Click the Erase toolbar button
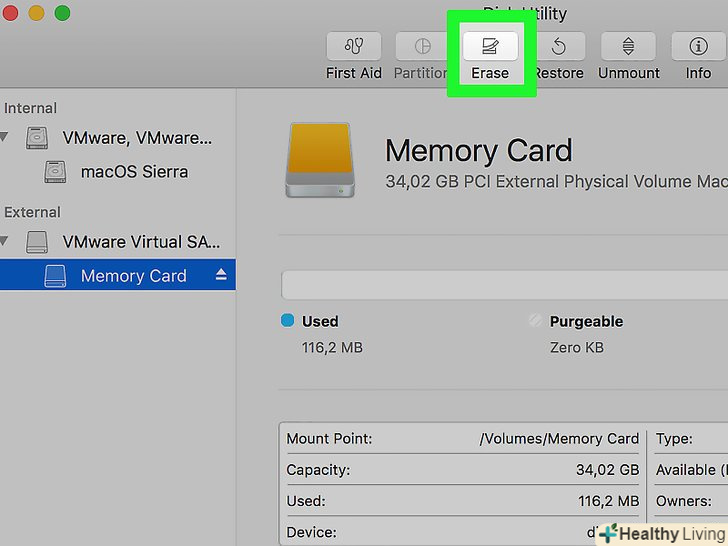Image resolution: width=728 pixels, height=546 pixels. [490, 46]
